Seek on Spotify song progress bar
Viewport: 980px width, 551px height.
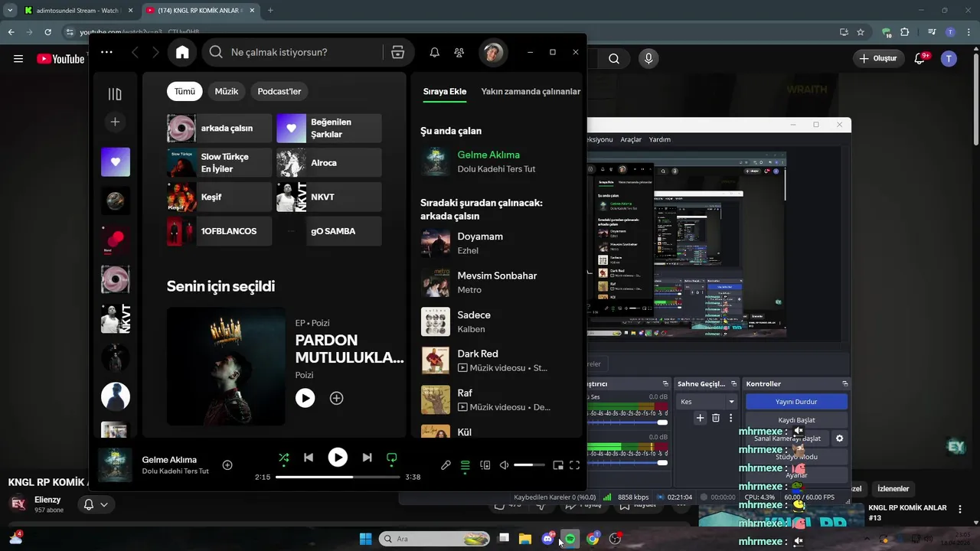[338, 477]
